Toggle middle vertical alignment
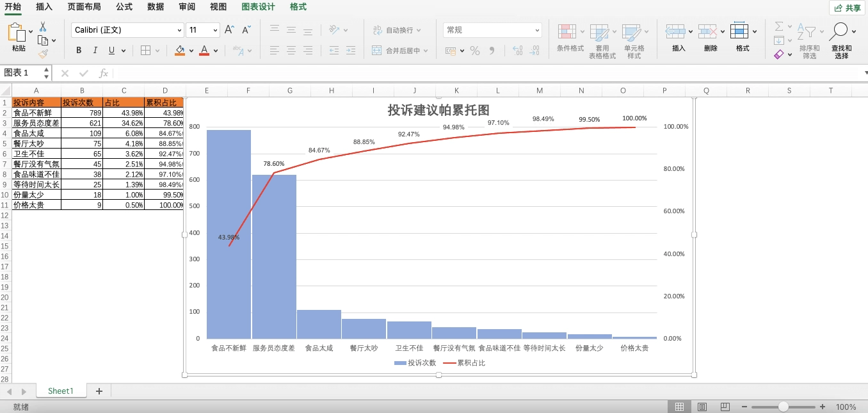The width and height of the screenshot is (868, 413). pyautogui.click(x=291, y=29)
